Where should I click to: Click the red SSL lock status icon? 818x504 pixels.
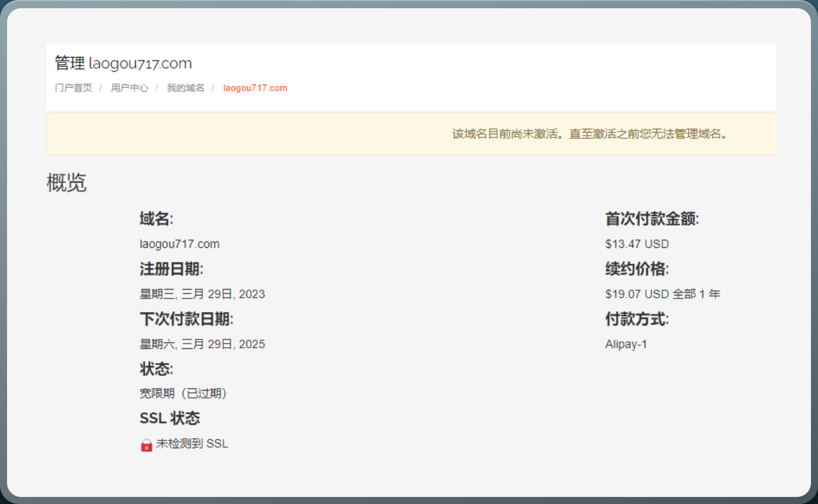(x=146, y=445)
